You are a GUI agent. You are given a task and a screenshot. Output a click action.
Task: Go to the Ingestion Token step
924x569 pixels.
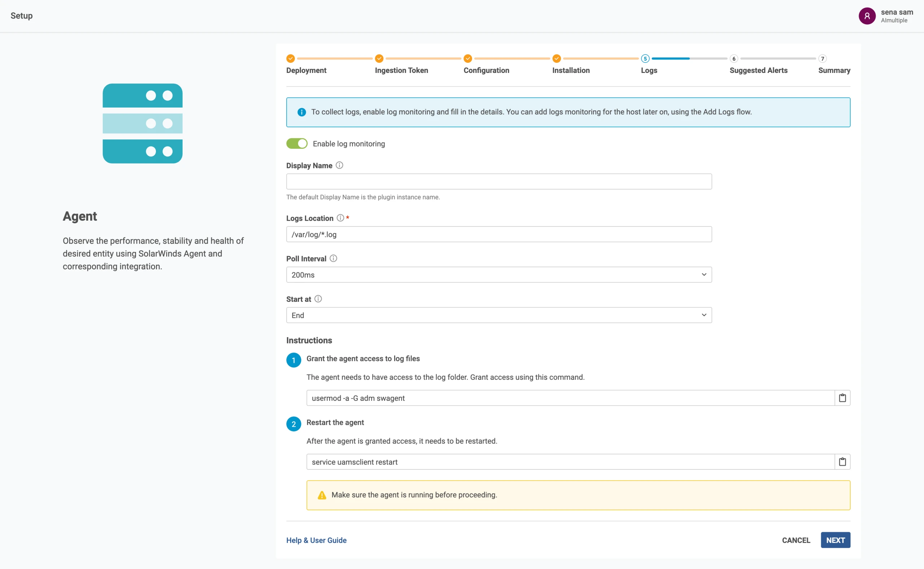coord(401,70)
